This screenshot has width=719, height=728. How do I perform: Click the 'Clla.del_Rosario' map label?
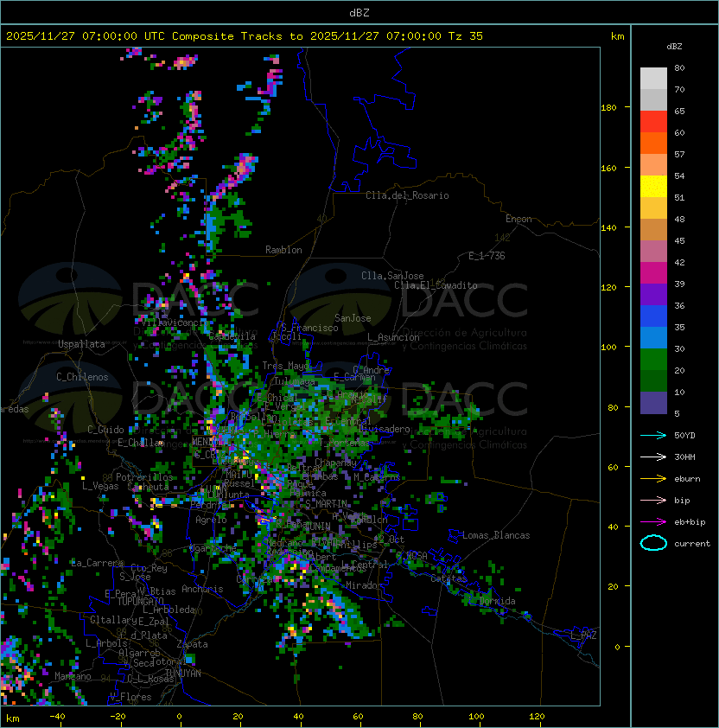click(x=407, y=195)
